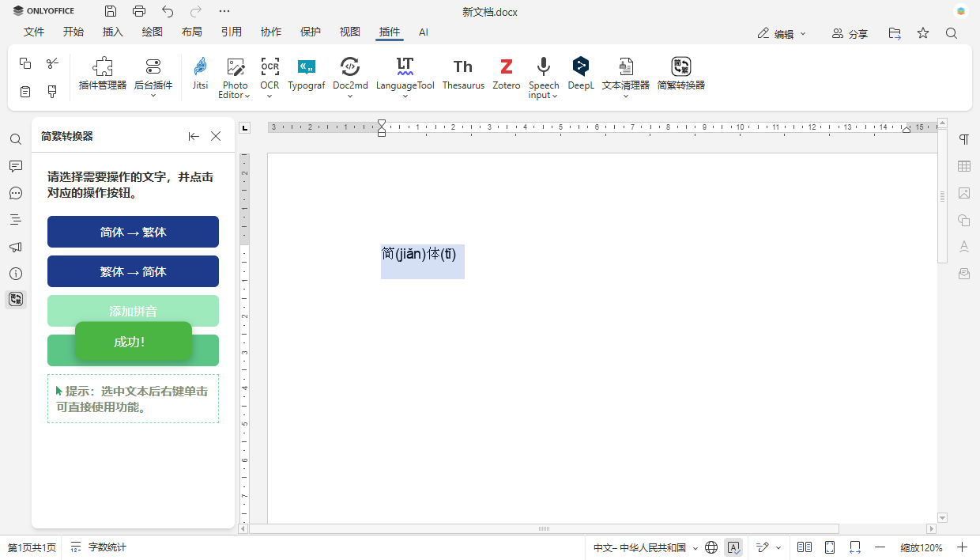Switch to the 插入 tab
The width and height of the screenshot is (980, 560).
point(113,32)
